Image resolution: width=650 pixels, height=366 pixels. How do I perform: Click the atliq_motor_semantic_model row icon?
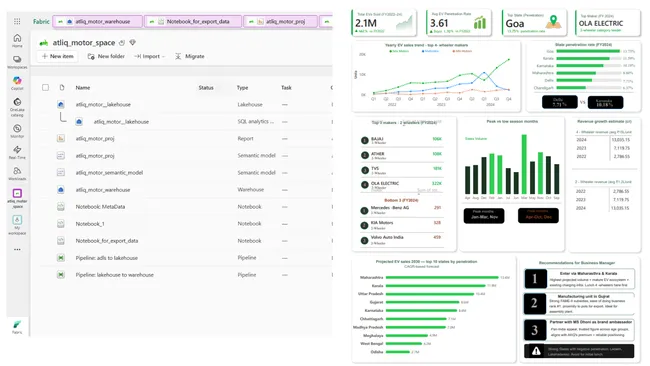coord(61,172)
